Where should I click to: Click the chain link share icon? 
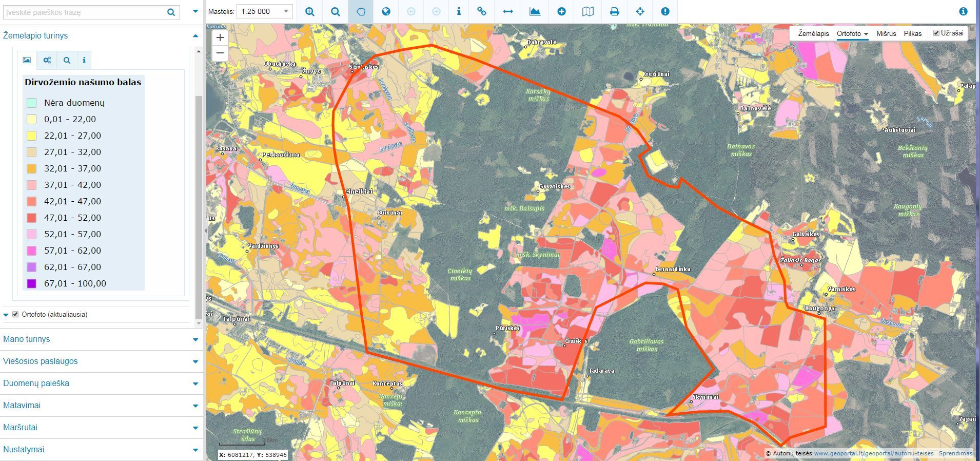point(481,11)
